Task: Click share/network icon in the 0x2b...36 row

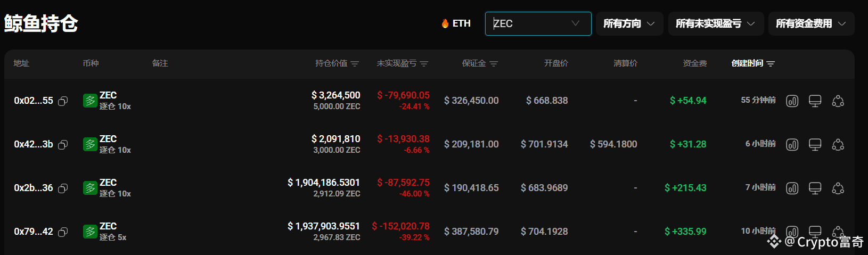Action: point(838,188)
